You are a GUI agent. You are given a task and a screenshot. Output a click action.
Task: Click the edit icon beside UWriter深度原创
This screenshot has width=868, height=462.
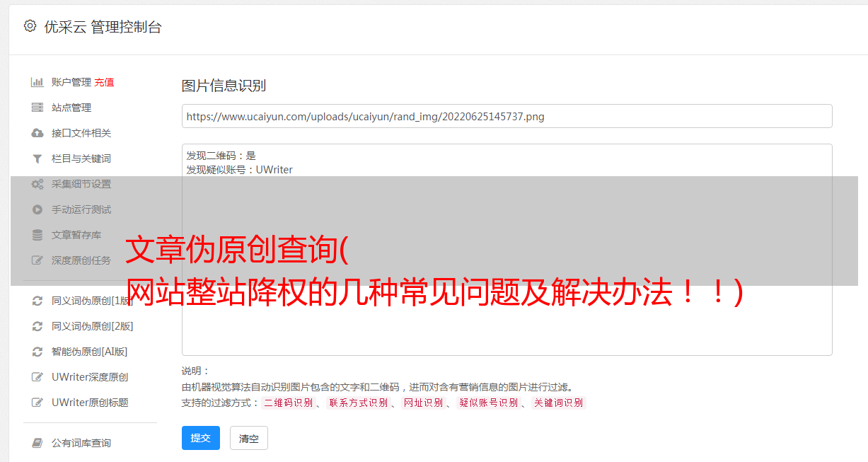point(37,377)
